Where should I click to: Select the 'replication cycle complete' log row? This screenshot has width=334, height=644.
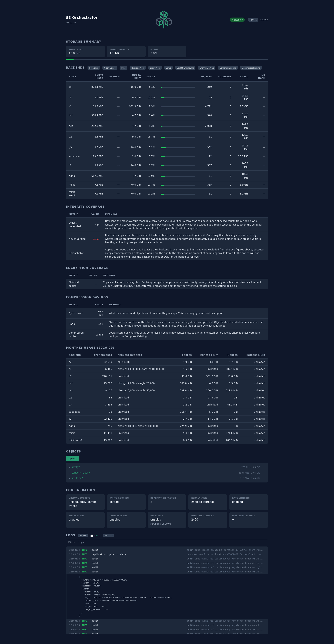(167, 554)
